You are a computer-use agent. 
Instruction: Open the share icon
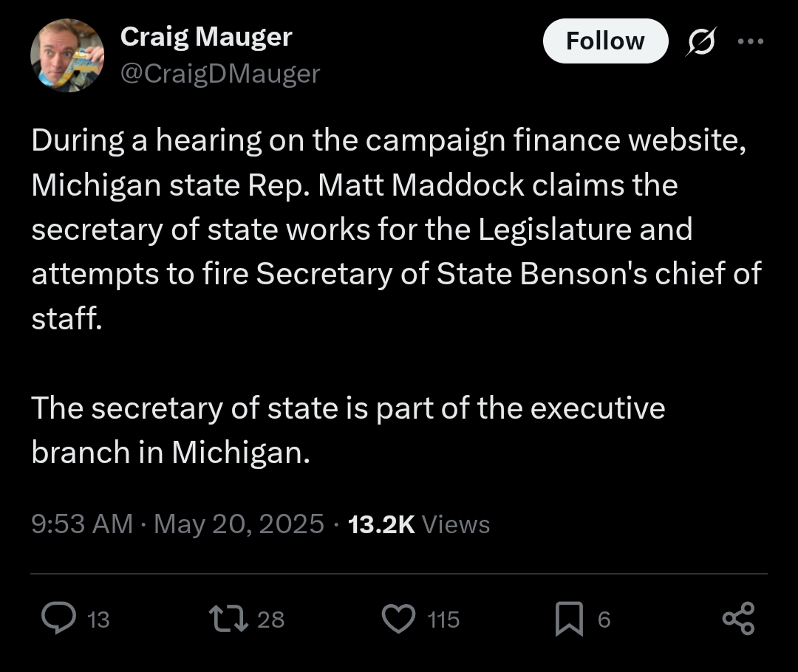pyautogui.click(x=738, y=618)
